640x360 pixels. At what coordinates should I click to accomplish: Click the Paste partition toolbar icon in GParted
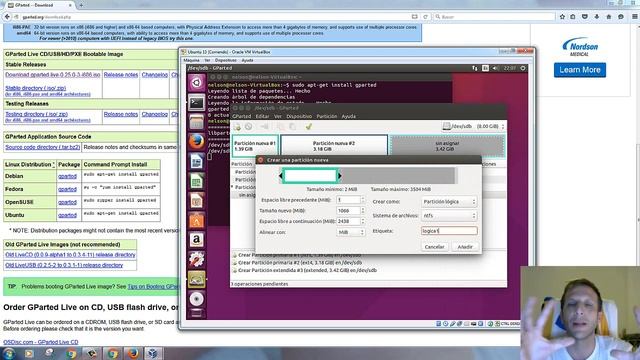click(293, 127)
